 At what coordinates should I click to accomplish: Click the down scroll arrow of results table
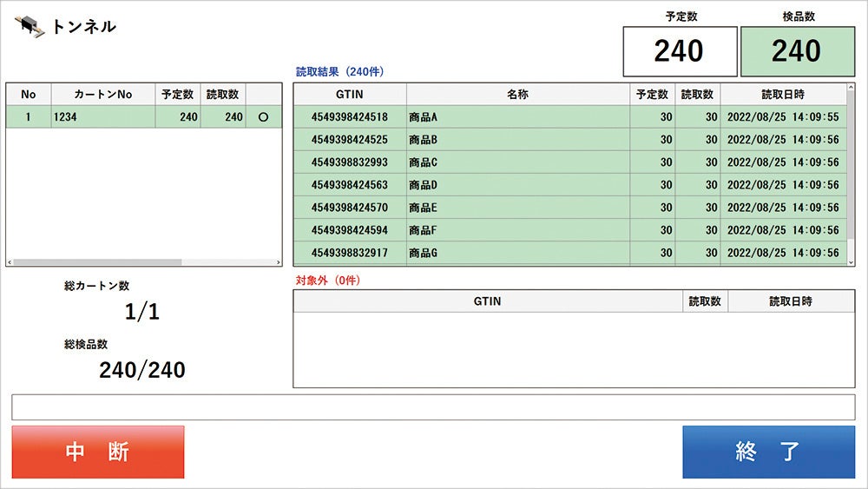tap(851, 262)
